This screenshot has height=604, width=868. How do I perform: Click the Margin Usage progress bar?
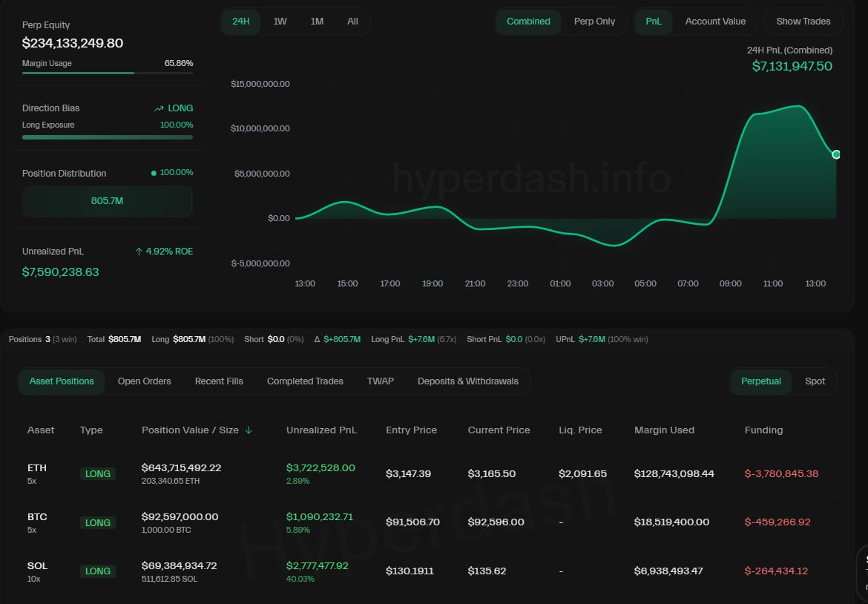[x=108, y=73]
